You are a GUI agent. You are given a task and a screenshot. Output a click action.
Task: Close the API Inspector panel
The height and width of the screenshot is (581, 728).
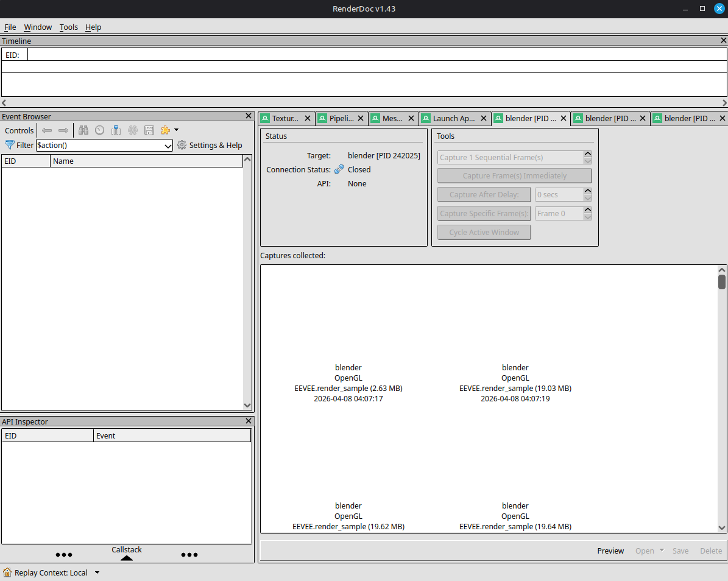tap(249, 421)
